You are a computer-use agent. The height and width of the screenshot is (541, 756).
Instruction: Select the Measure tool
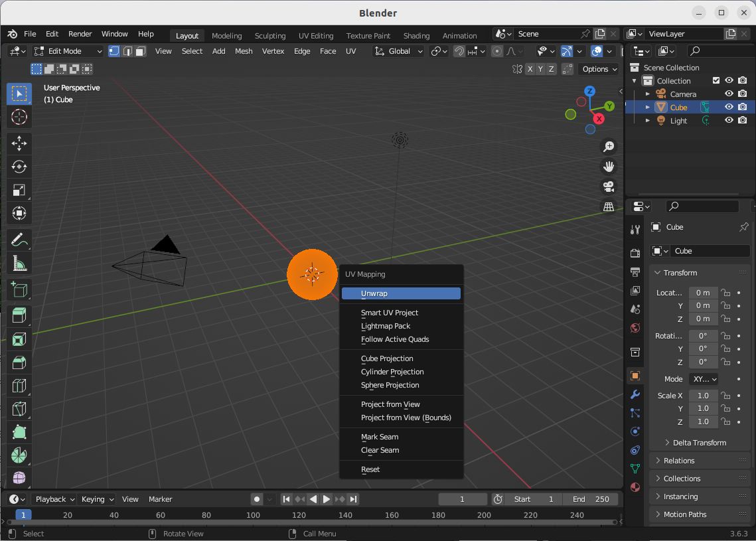tap(19, 264)
